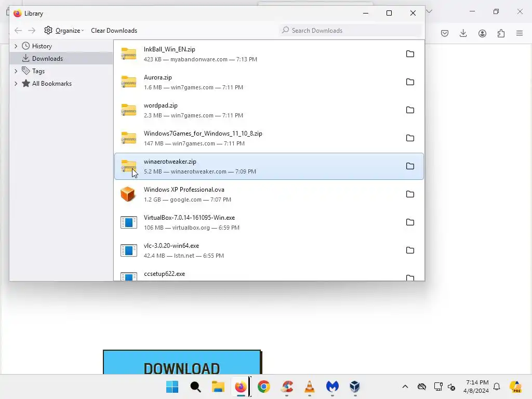The height and width of the screenshot is (399, 532).
Task: Click the vlc exe file icon
Action: pos(129,250)
